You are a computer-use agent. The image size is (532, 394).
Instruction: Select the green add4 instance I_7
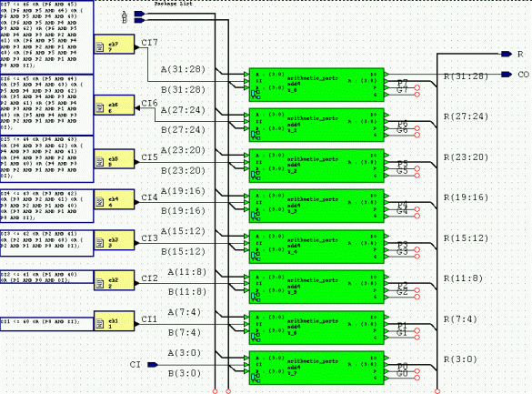(x=316, y=368)
